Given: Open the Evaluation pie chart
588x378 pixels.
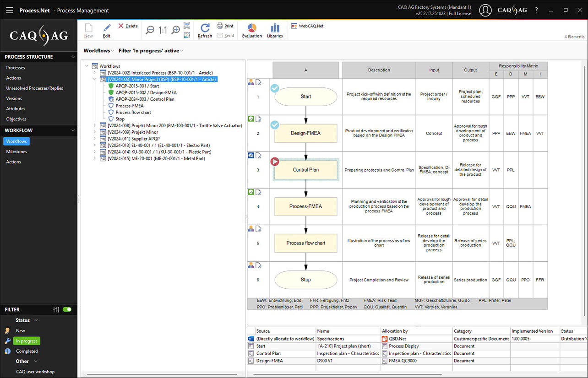Looking at the screenshot, I should [252, 29].
